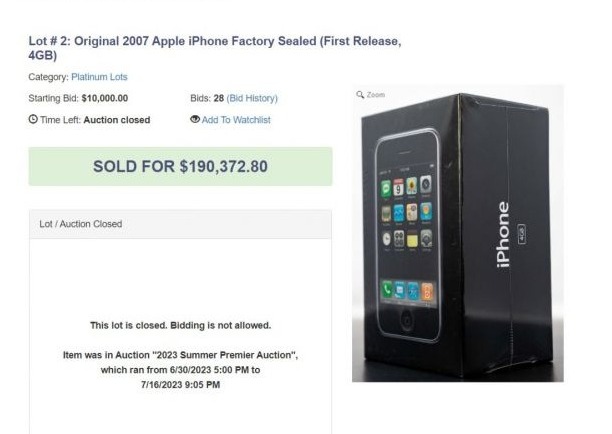Click the clock icon beside Time Left
612x434 pixels.
point(33,120)
